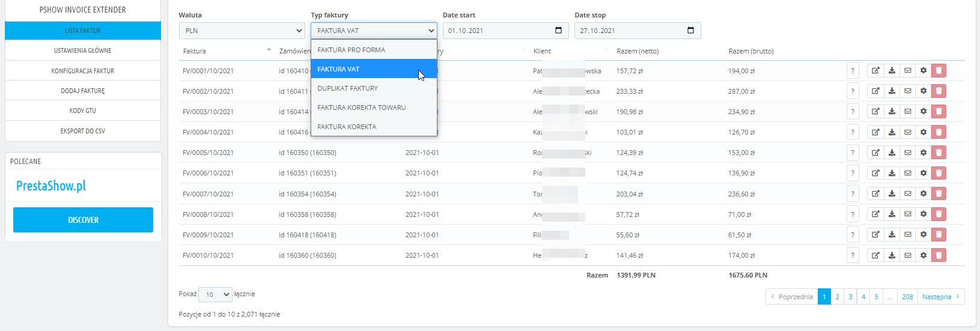Download invoice FV/0002/10/2021
This screenshot has width=980, height=331.
pos(892,91)
